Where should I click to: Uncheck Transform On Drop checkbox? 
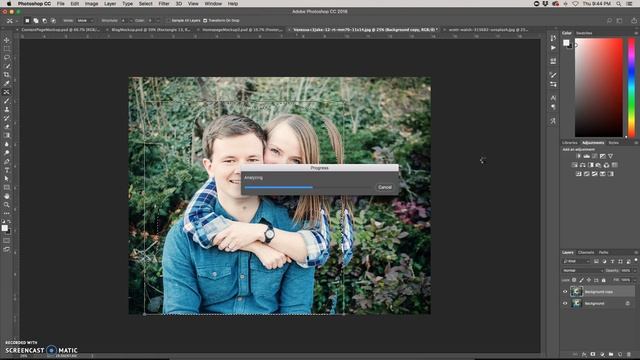(x=205, y=20)
